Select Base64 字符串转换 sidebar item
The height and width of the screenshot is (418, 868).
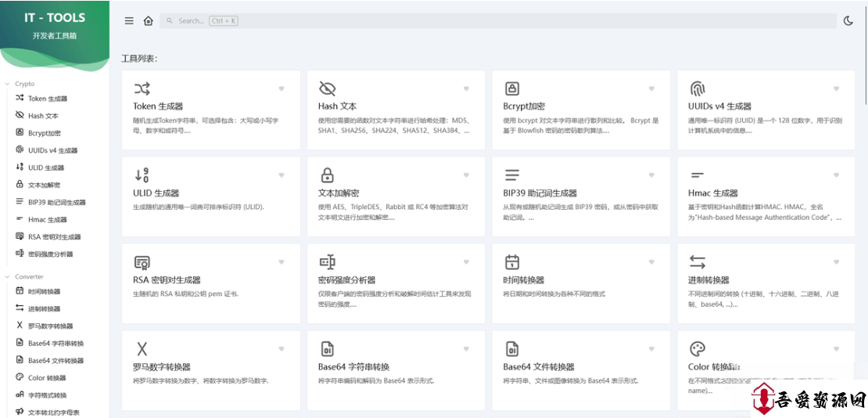56,343
